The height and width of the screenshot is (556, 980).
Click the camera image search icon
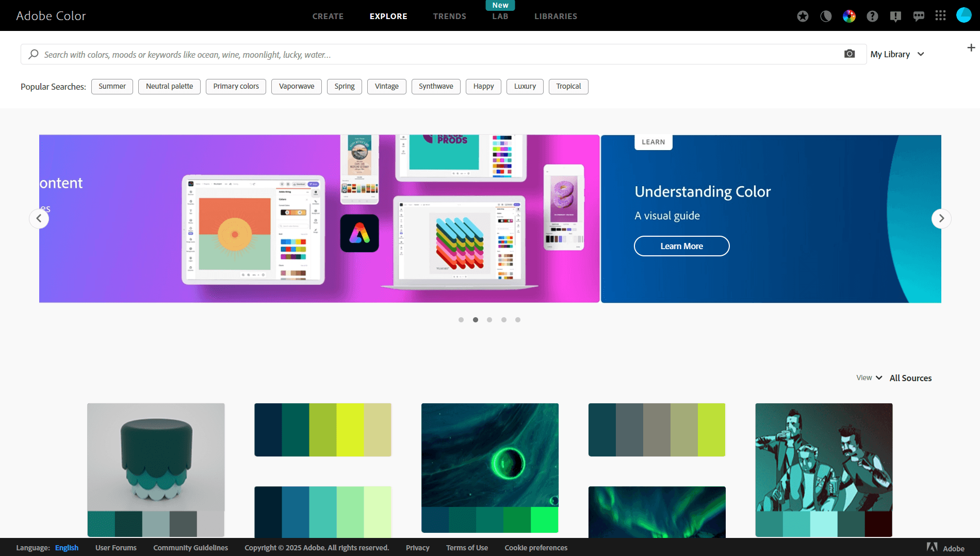pyautogui.click(x=850, y=54)
